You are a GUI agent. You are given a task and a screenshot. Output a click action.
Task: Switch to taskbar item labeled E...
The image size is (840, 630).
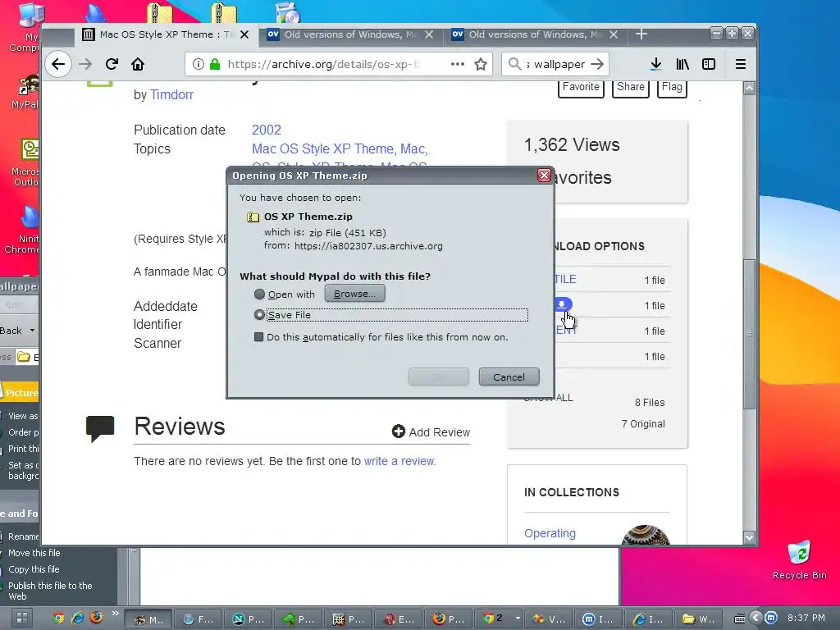(x=399, y=619)
